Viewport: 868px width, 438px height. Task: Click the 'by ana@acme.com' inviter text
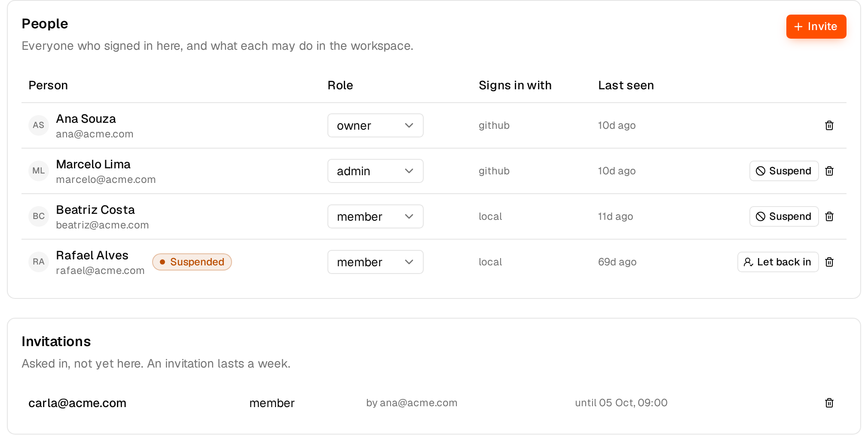412,403
